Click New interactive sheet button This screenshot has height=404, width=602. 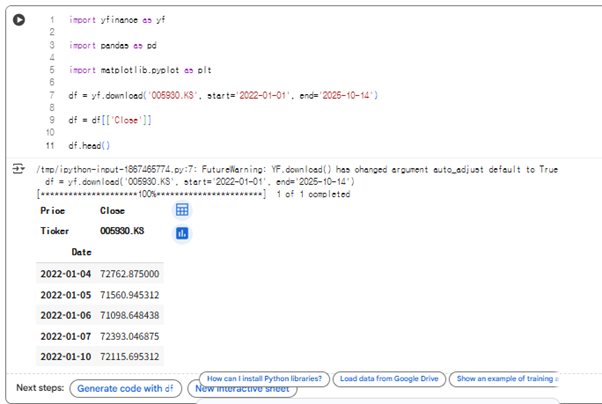point(242,389)
